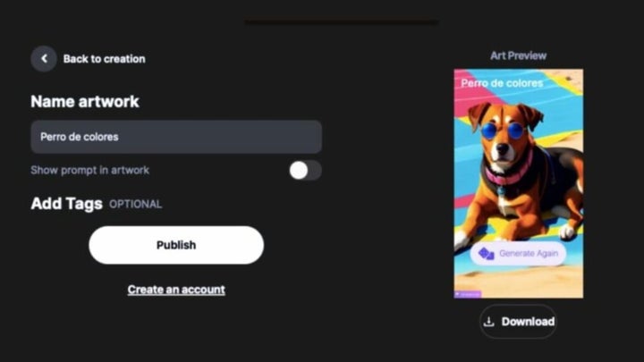Click the 'Show prompt in artwork' label
The image size is (644, 362).
click(90, 171)
